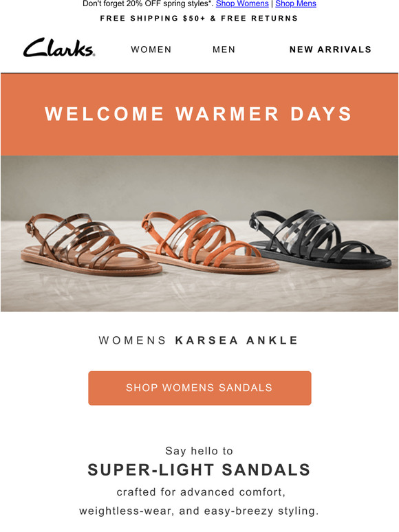Open the Shop Womens link
Viewport: 399px width, 532px height.
pyautogui.click(x=242, y=3)
